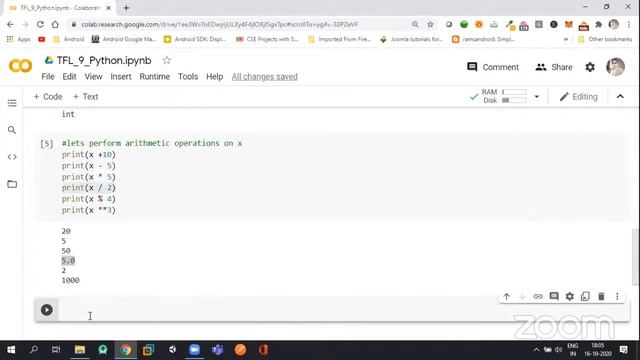Screen dimensions: 640x360
Task: Open the Edit menu
Action: coord(69,77)
